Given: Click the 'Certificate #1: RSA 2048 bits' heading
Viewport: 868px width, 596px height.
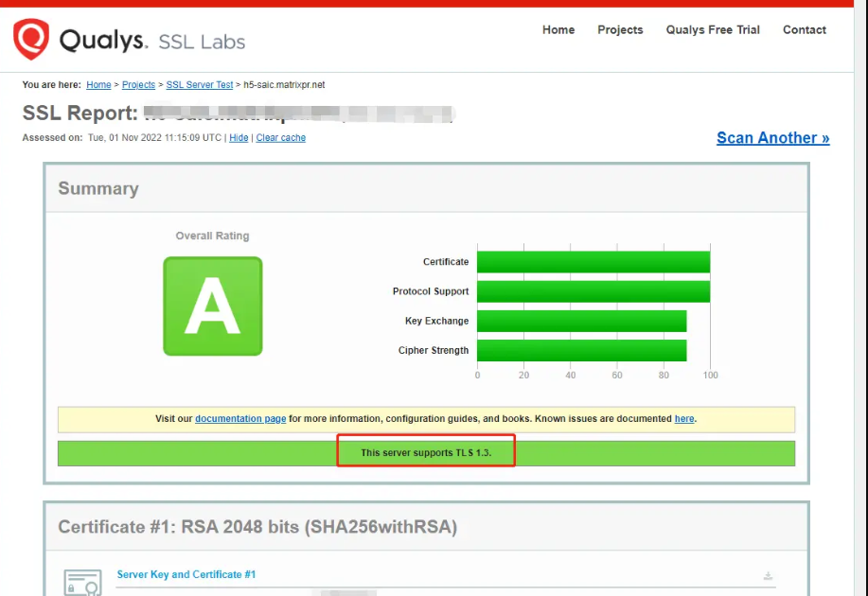Looking at the screenshot, I should 257,527.
